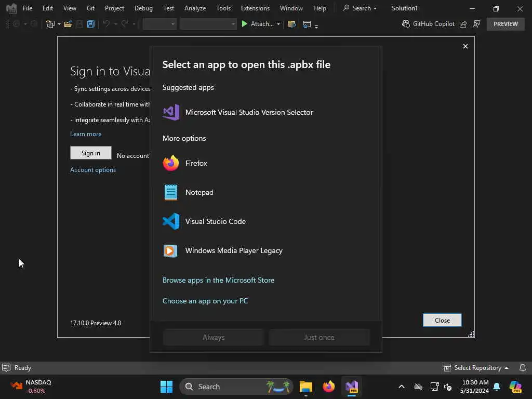532x399 pixels.
Task: Open the Edit menu
Action: (x=47, y=8)
